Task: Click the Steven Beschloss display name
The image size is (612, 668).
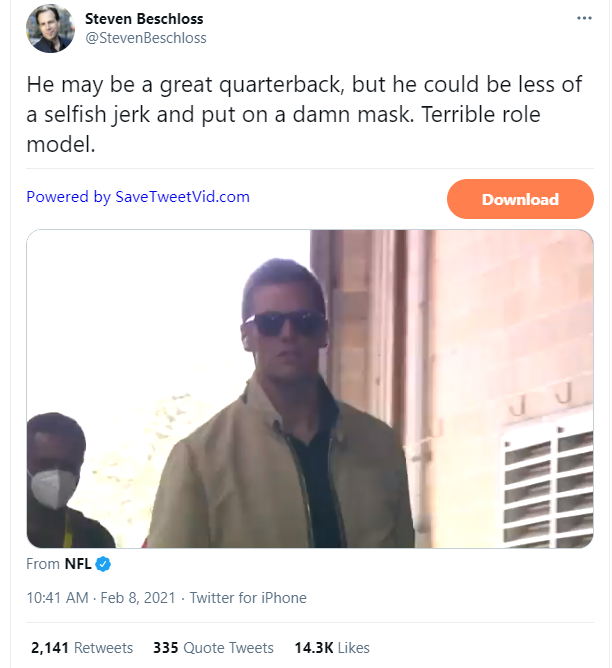Action: click(x=144, y=18)
